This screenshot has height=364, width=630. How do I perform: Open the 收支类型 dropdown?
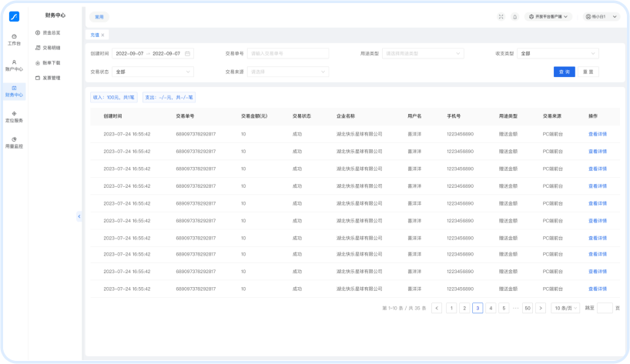pyautogui.click(x=558, y=53)
